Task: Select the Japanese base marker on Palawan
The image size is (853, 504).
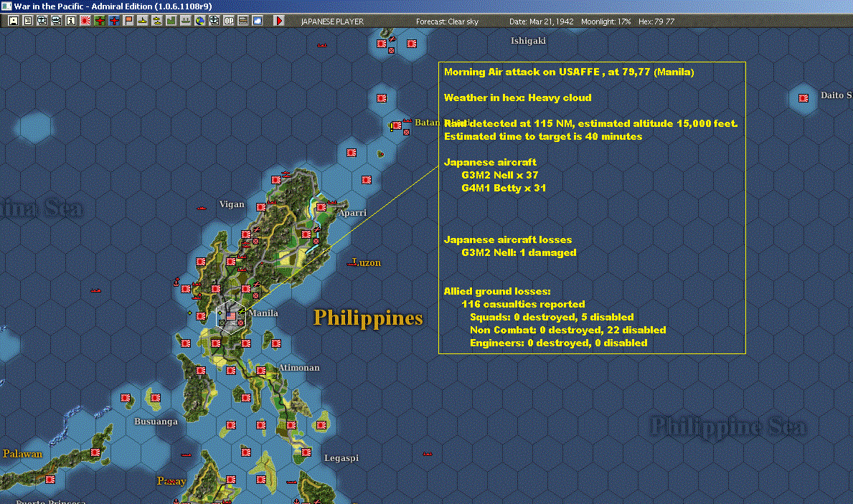Action: (95, 452)
